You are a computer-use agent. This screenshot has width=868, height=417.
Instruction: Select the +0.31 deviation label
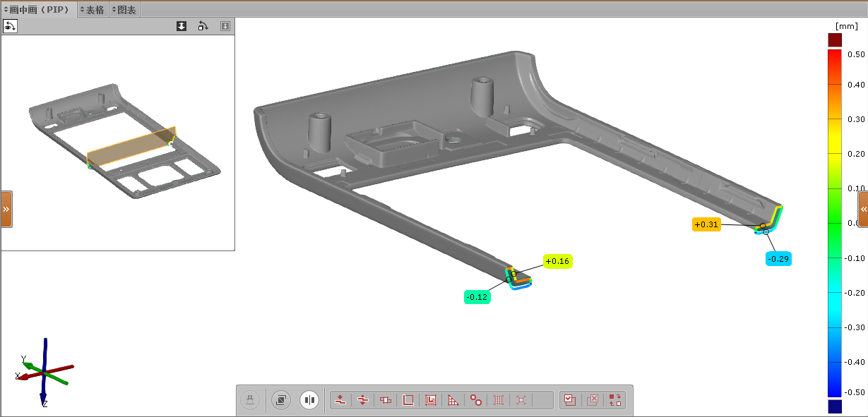(x=706, y=224)
